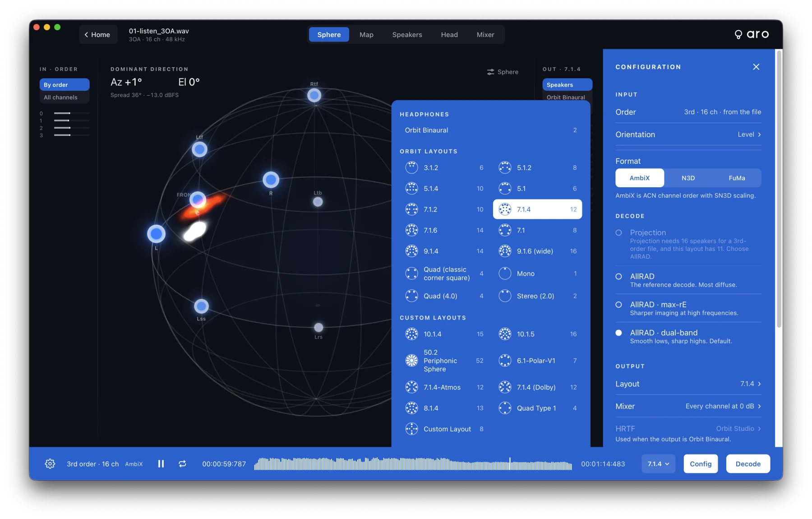
Task: Enable AllRAD max-rE decoding
Action: pos(618,305)
